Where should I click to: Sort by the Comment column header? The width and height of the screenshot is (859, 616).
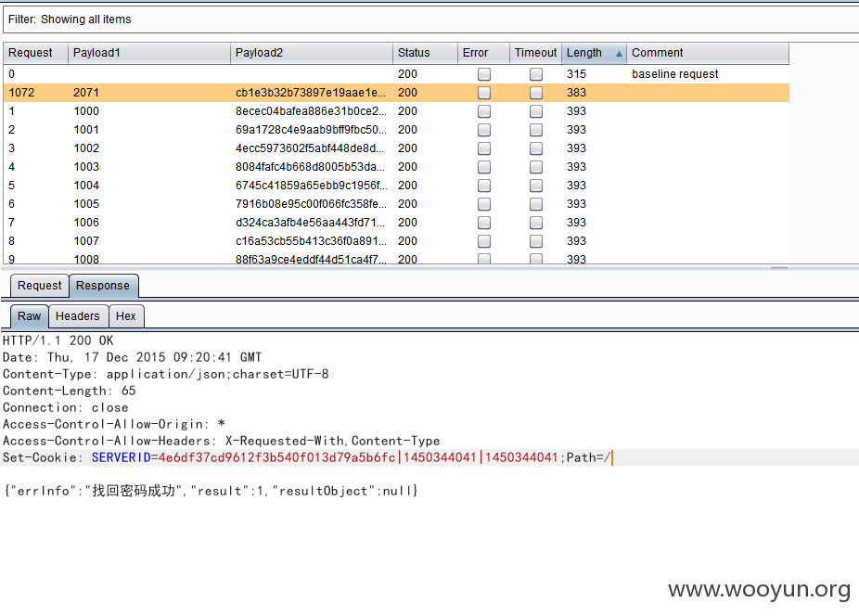[x=708, y=53]
